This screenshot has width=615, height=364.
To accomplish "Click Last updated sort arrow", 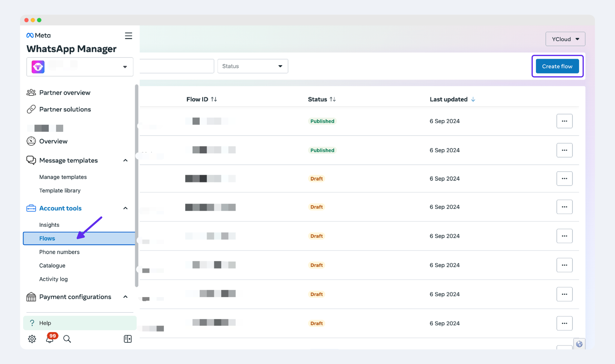I will pos(473,99).
